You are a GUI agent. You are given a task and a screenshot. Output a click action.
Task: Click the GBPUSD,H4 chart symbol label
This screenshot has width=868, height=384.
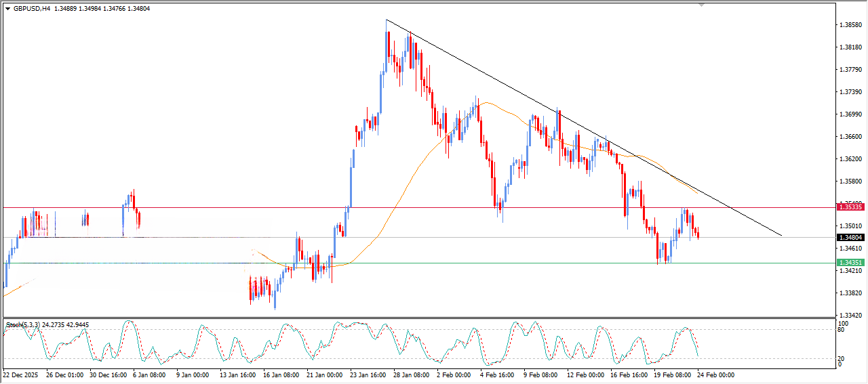point(32,9)
